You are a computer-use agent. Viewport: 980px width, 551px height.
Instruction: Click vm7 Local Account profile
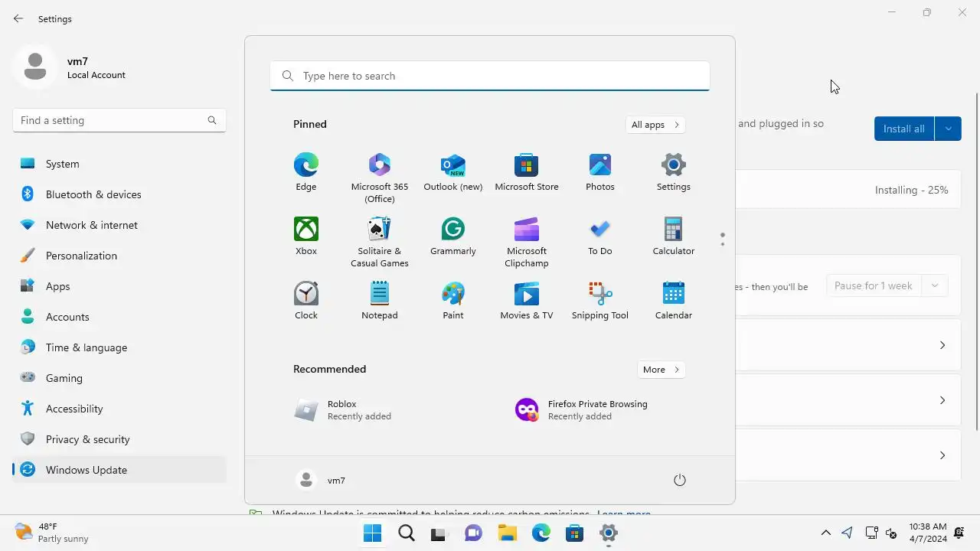pos(70,67)
